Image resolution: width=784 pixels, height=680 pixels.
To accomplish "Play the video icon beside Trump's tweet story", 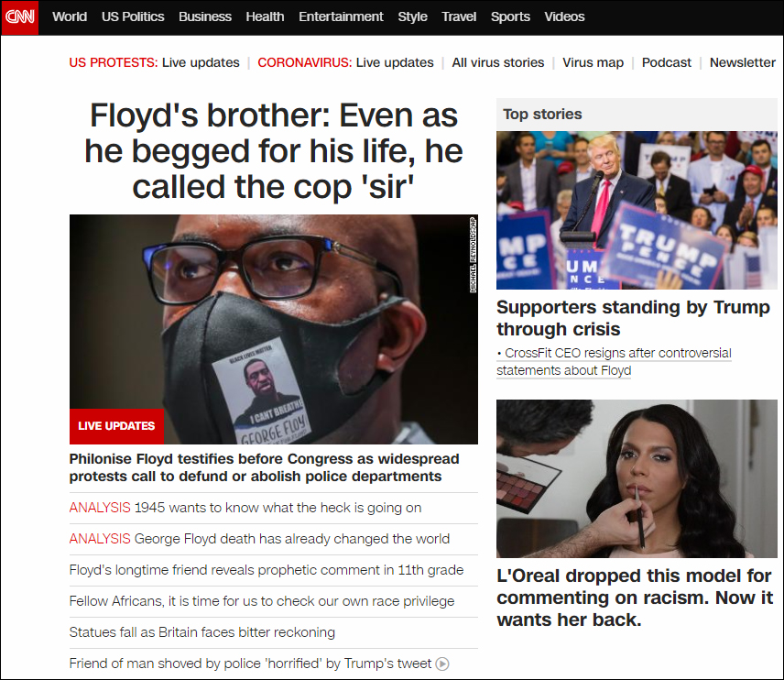I will coord(442,664).
